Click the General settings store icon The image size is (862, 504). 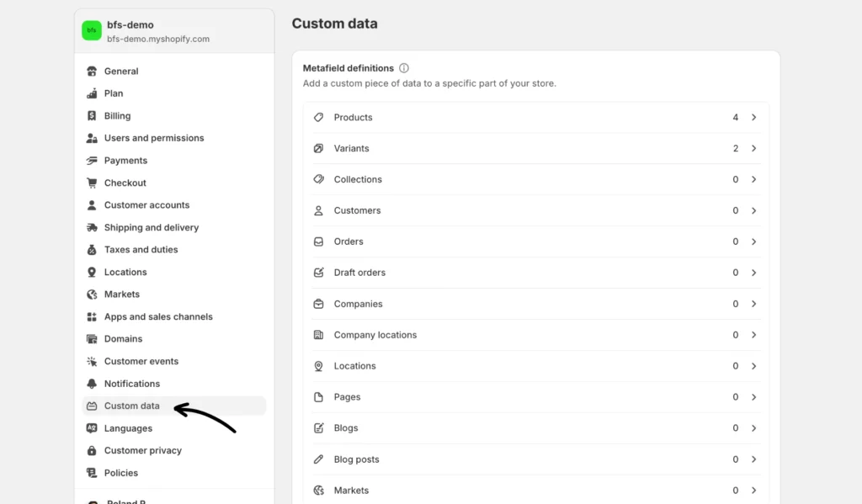92,72
